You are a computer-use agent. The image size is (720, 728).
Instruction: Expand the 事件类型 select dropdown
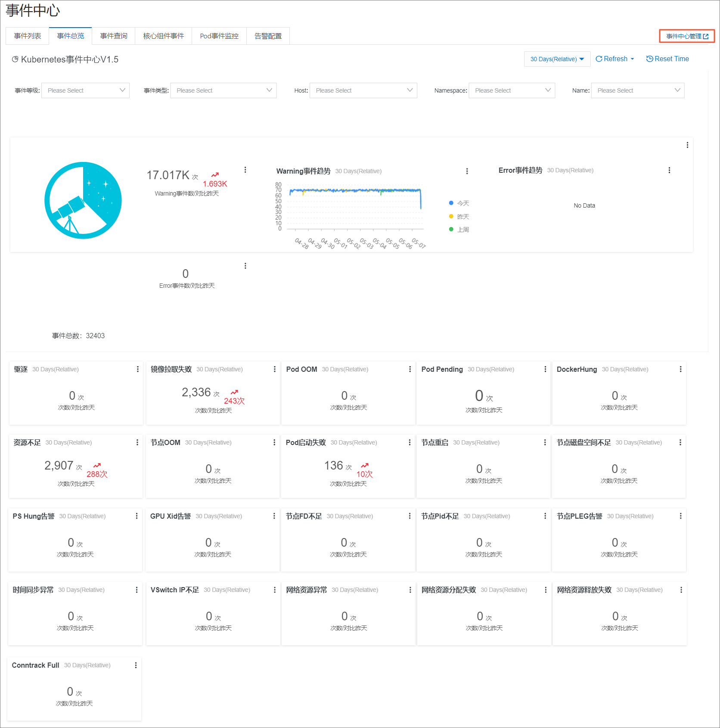[223, 90]
